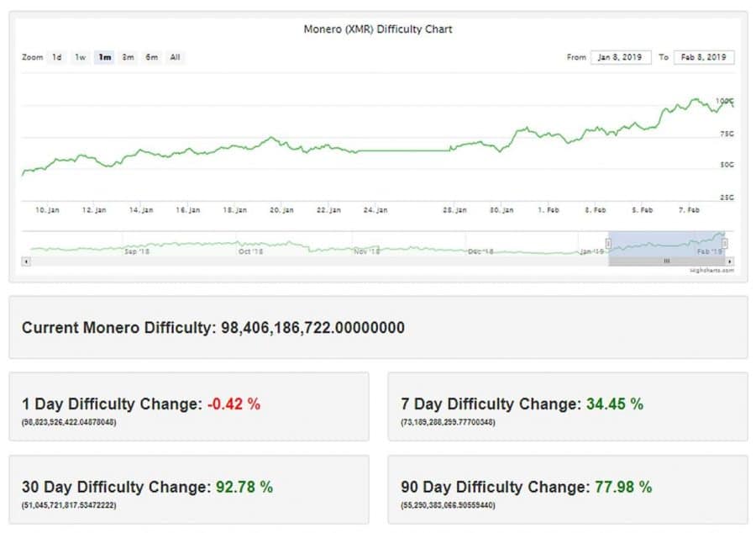Screen dimensions: 756x533
Task: Click the 50G y-axis label
Action: coord(727,165)
